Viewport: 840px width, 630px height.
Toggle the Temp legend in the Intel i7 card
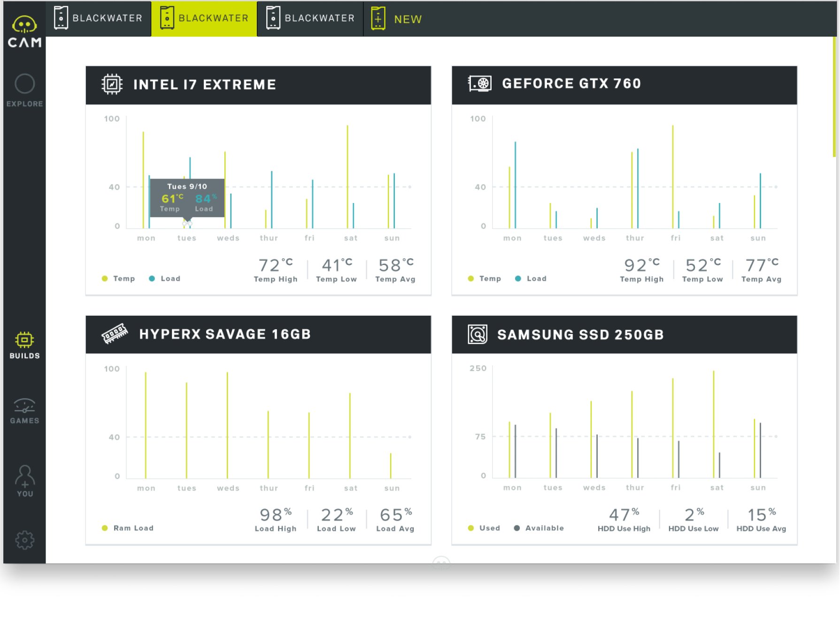(118, 279)
